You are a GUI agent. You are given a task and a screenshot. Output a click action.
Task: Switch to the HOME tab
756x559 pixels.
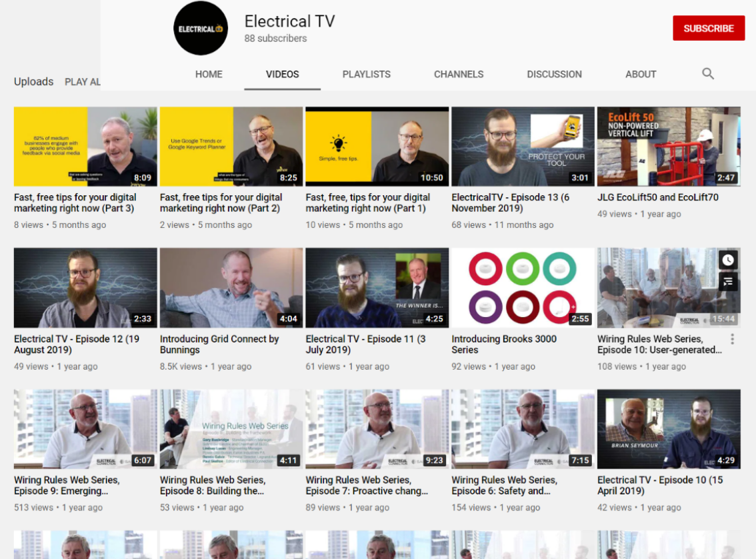pyautogui.click(x=209, y=74)
